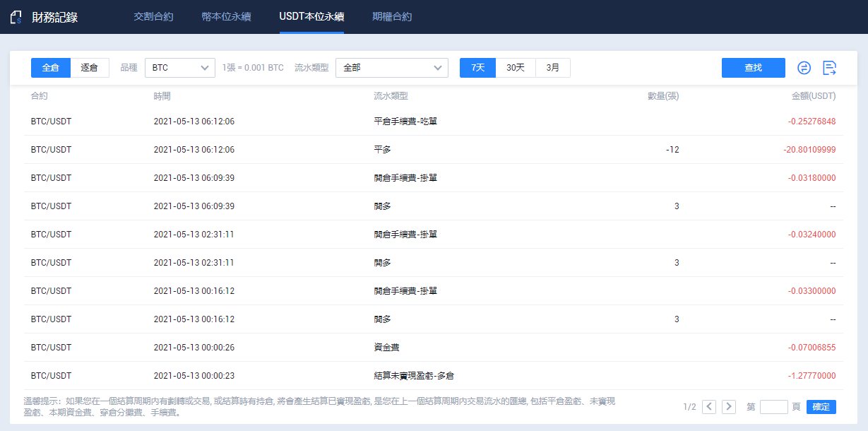This screenshot has width=868, height=431.
Task: Open 期權合約 tab
Action: point(392,17)
